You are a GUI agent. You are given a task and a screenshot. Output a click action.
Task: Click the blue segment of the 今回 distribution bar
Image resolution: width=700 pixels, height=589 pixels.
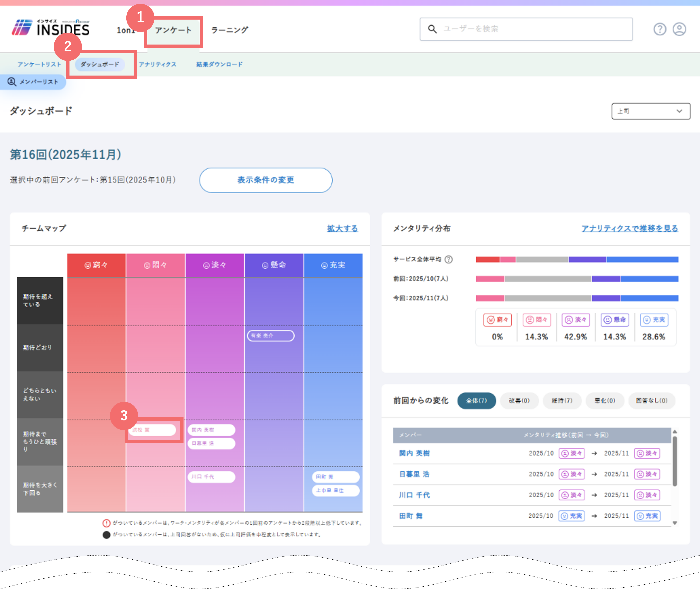pyautogui.click(x=650, y=298)
